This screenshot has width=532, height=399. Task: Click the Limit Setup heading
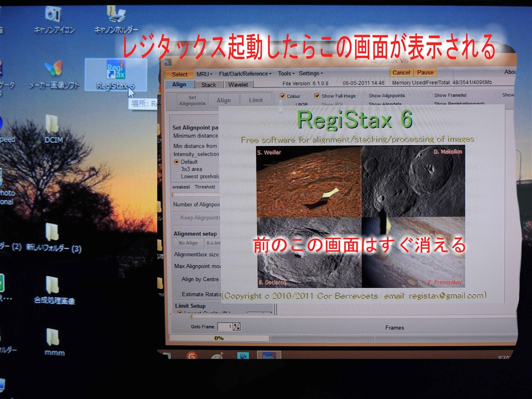click(x=190, y=305)
